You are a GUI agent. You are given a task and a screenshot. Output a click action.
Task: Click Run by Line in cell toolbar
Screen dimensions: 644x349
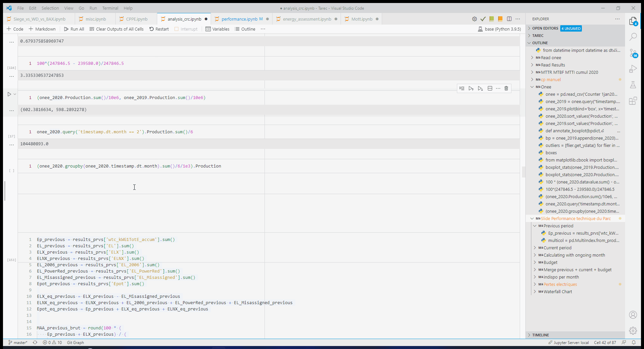[462, 88]
